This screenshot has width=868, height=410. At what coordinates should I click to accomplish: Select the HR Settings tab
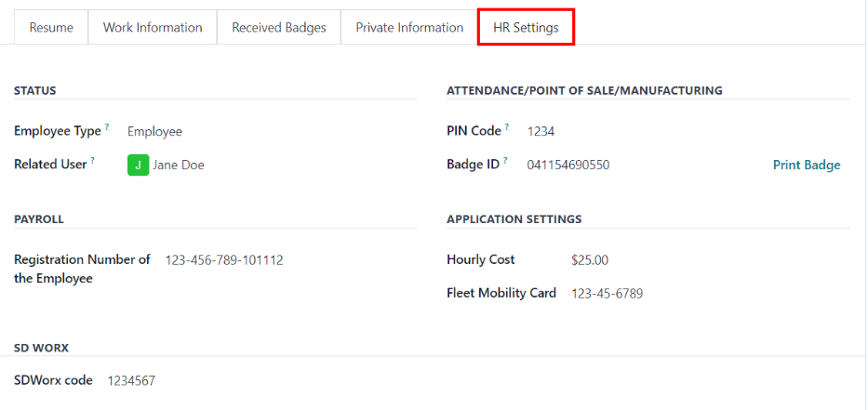(526, 28)
